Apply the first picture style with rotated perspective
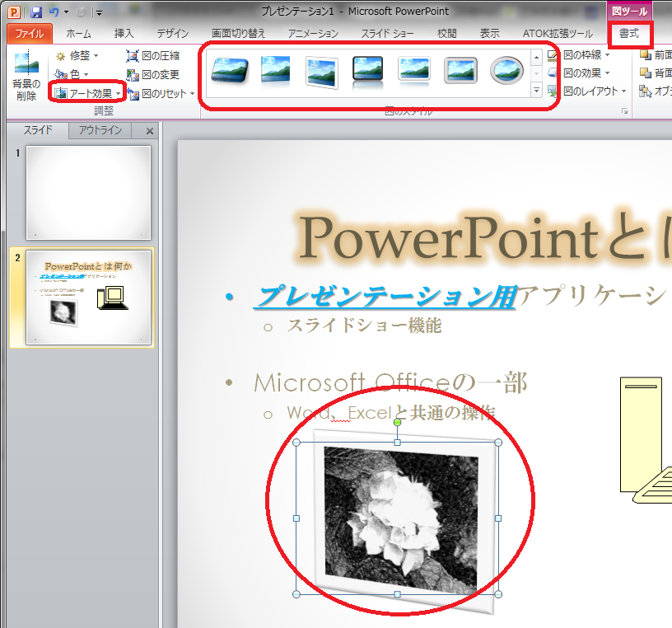 [x=230, y=69]
